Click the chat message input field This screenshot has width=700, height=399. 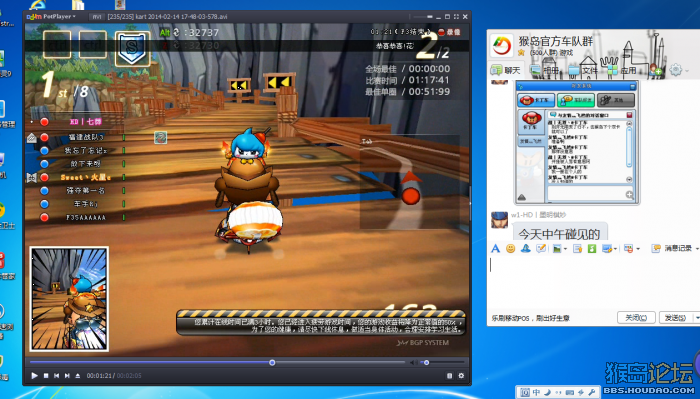pos(593,282)
